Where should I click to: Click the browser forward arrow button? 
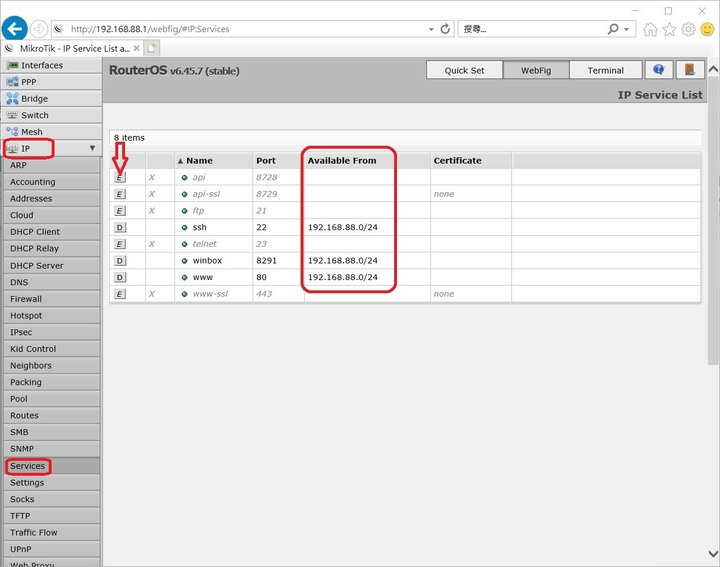[x=39, y=29]
